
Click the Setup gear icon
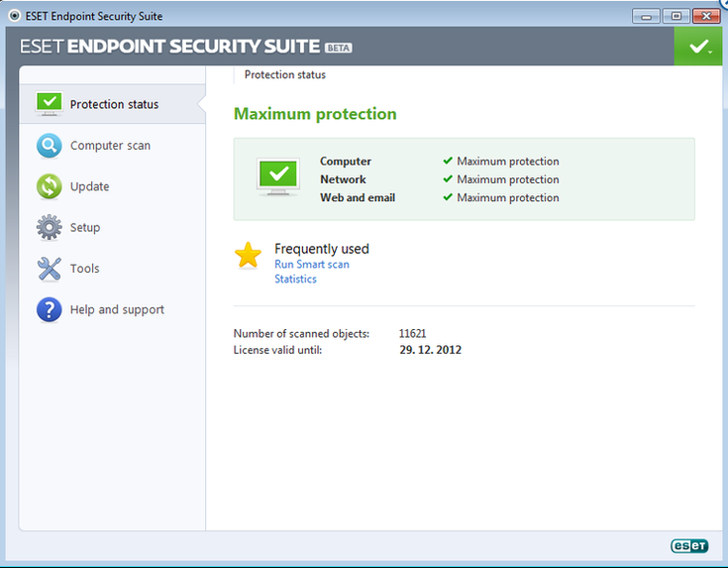point(50,227)
